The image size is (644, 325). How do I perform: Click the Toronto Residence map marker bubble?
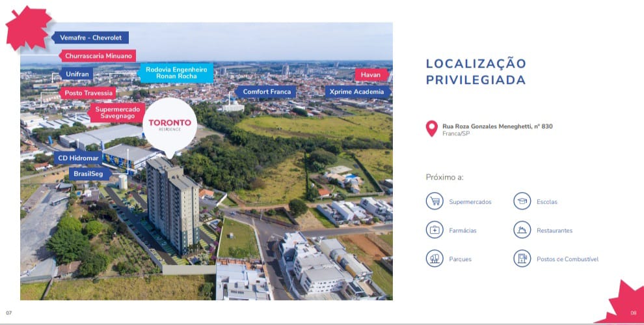(x=170, y=128)
